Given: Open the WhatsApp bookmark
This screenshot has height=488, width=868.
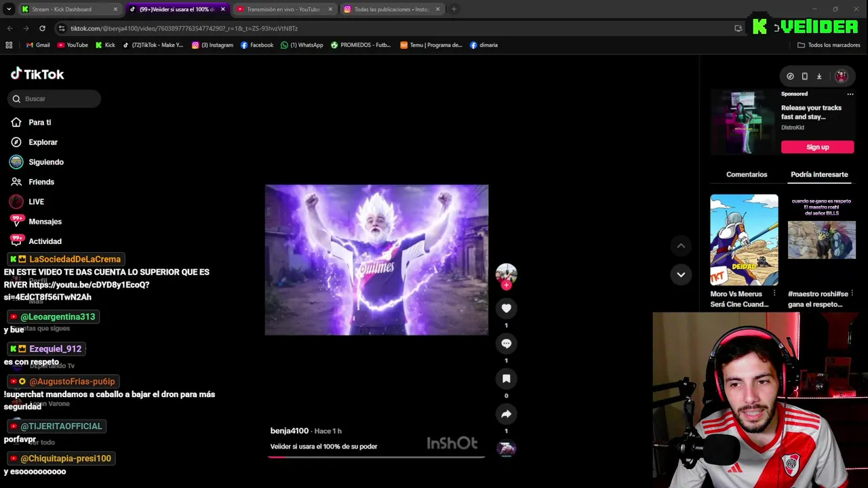Looking at the screenshot, I should [302, 45].
